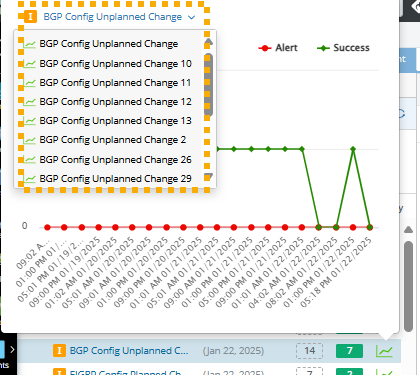
Task: Click chart icon next to BGP Config Unplanned Change 11
Action: click(30, 83)
